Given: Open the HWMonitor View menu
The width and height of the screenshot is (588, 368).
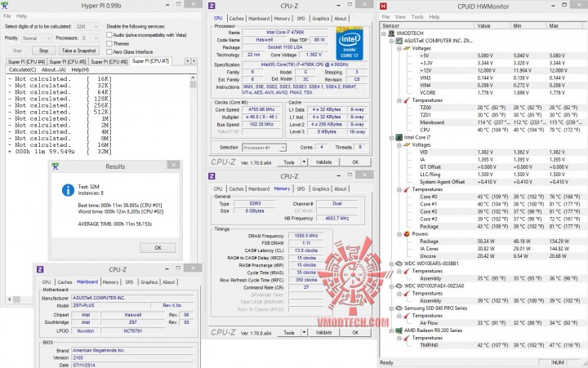Looking at the screenshot, I should (x=400, y=17).
